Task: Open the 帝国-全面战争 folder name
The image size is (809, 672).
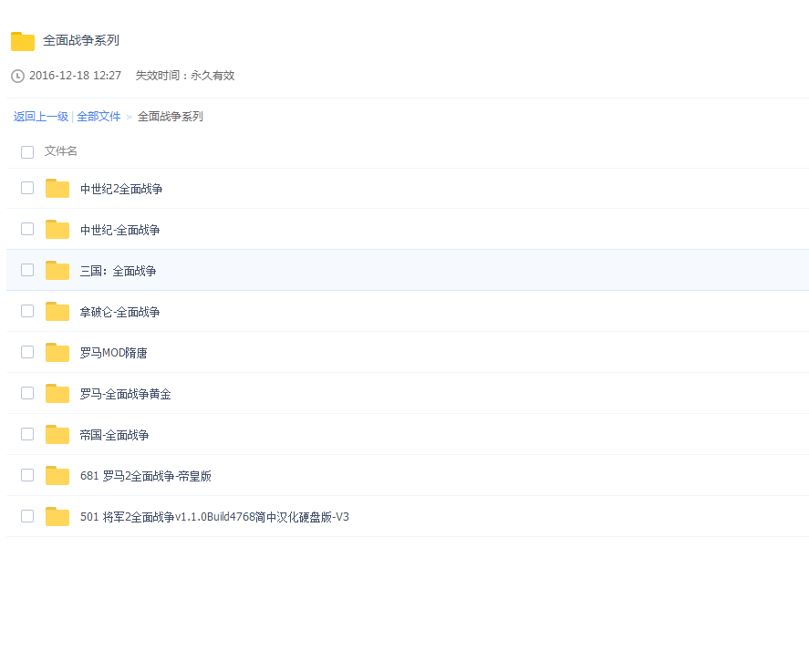Action: click(115, 435)
